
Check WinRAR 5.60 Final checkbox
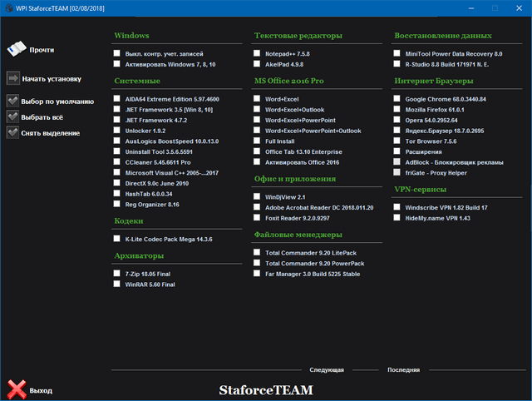point(116,284)
